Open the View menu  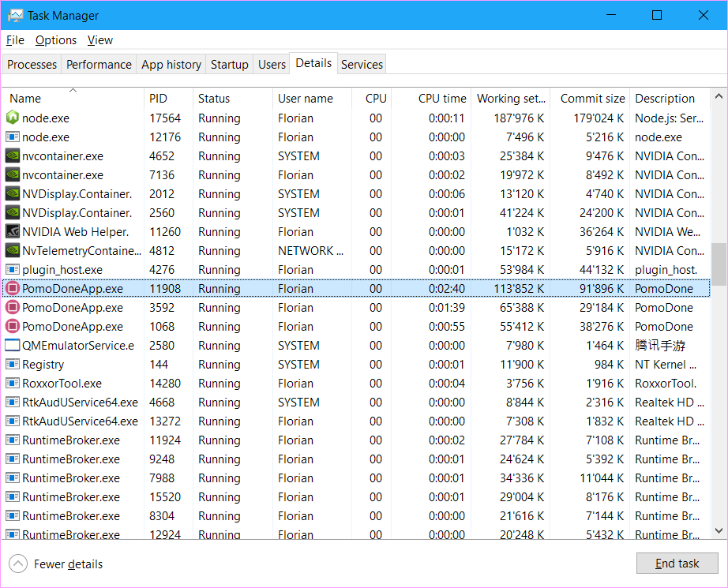pyautogui.click(x=100, y=40)
